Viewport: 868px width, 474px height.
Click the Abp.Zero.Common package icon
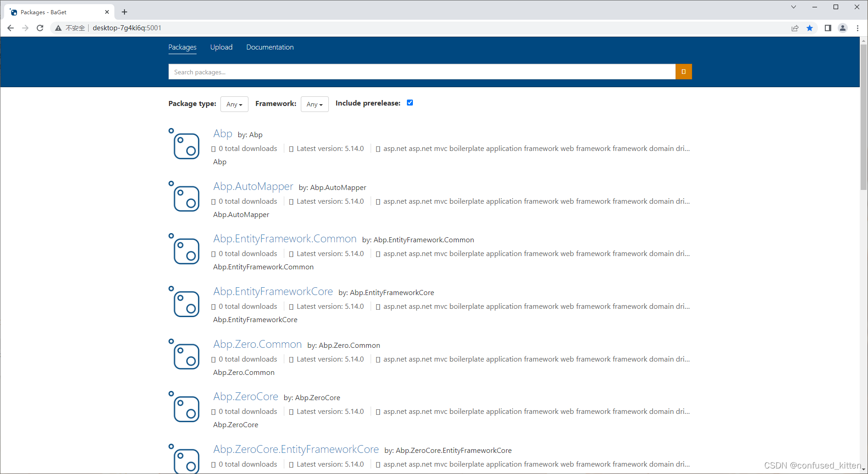coord(184,354)
